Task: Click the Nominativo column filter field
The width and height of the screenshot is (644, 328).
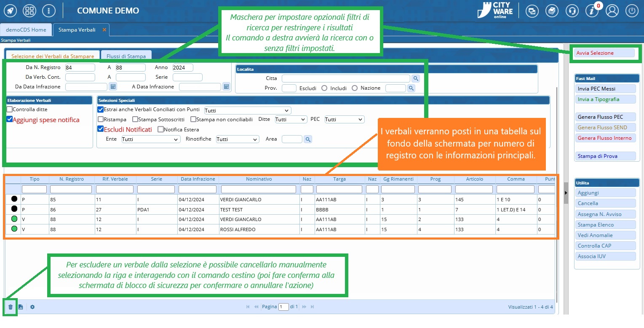Action: click(259, 189)
